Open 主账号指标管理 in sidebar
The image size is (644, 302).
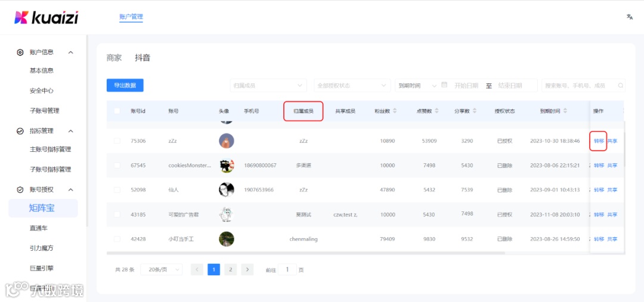point(50,150)
